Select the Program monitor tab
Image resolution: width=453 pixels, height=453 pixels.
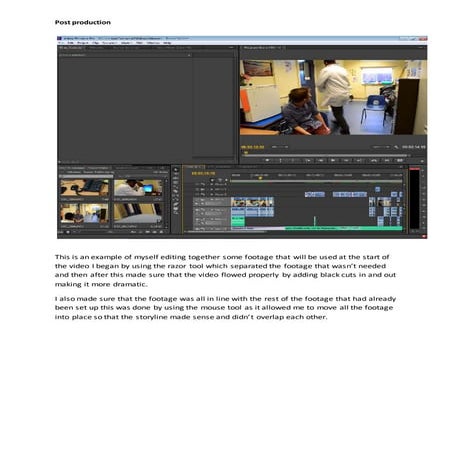[x=262, y=48]
